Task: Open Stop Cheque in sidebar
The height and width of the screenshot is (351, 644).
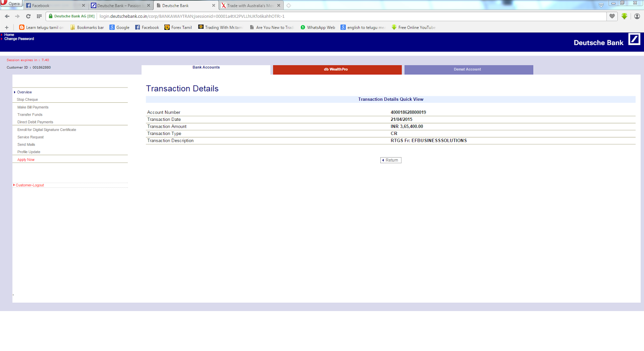Action: 27,100
